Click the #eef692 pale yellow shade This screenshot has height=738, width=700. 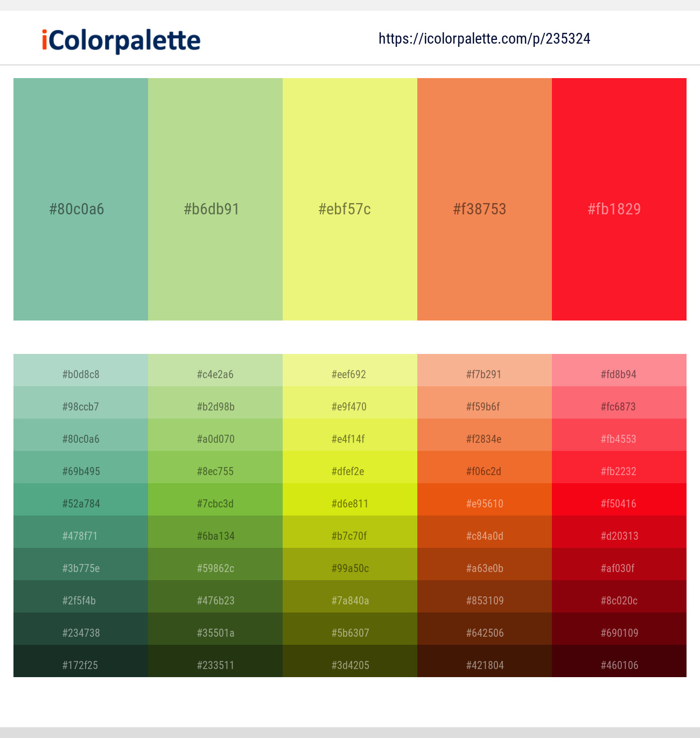(x=349, y=374)
